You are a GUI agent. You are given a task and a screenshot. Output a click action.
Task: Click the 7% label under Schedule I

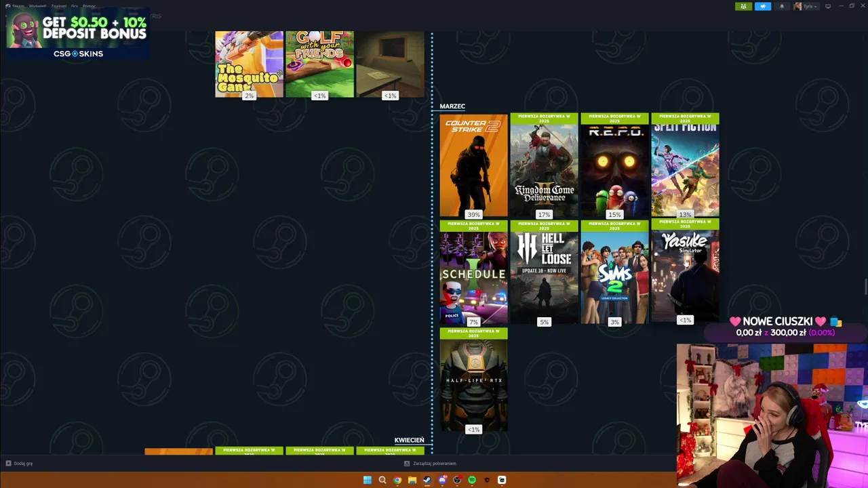(473, 322)
